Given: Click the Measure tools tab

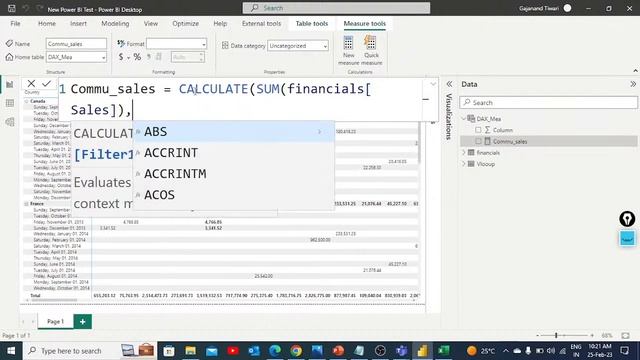Looking at the screenshot, I should click(364, 24).
